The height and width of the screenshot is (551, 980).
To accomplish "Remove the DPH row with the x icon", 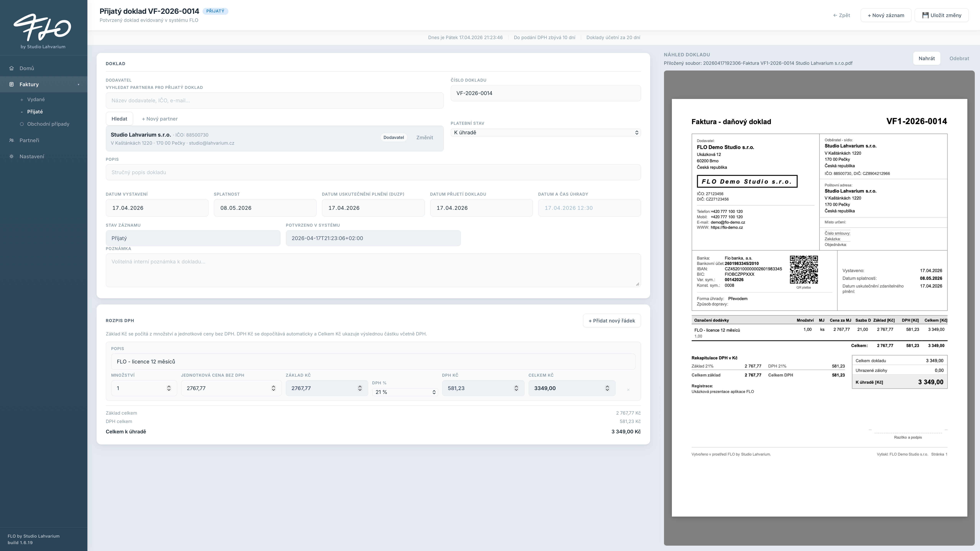I will coord(628,389).
